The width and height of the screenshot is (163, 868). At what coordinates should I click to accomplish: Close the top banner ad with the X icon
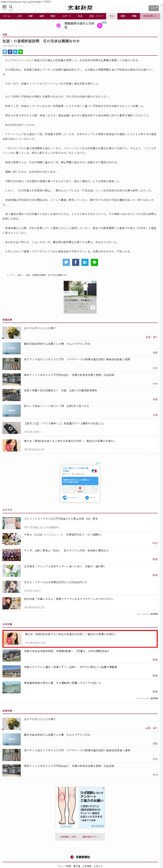click(105, 23)
